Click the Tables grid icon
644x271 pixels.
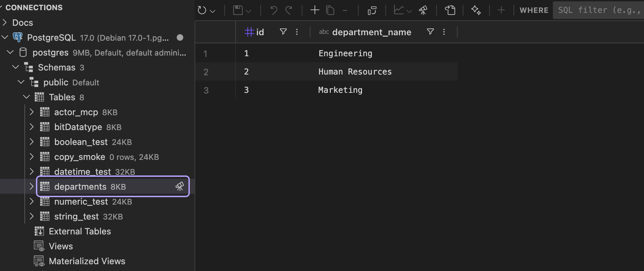pos(39,97)
